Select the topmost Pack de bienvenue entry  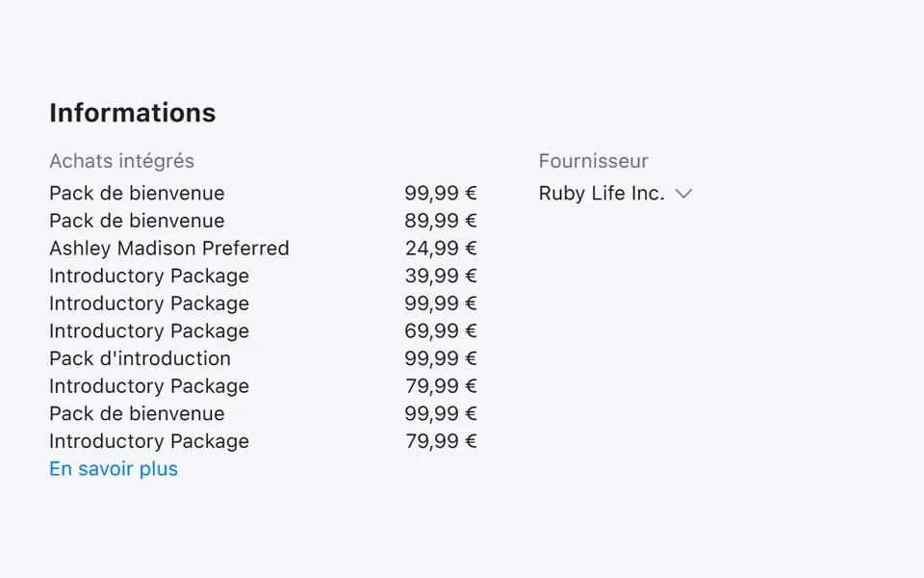coord(137,194)
